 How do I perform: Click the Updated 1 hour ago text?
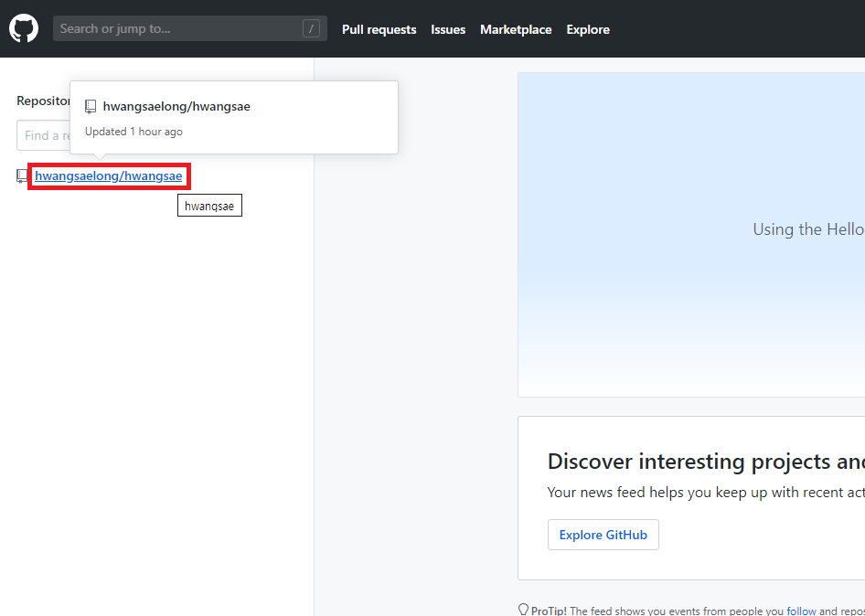coord(133,132)
